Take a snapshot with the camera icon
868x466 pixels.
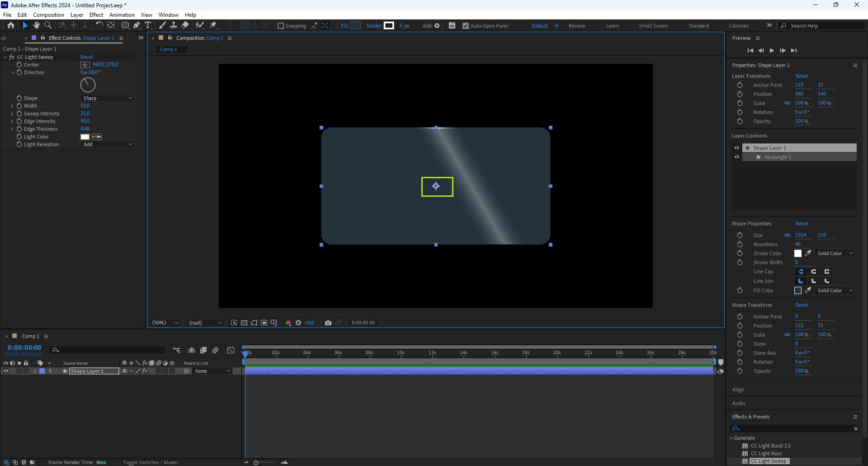pyautogui.click(x=328, y=323)
